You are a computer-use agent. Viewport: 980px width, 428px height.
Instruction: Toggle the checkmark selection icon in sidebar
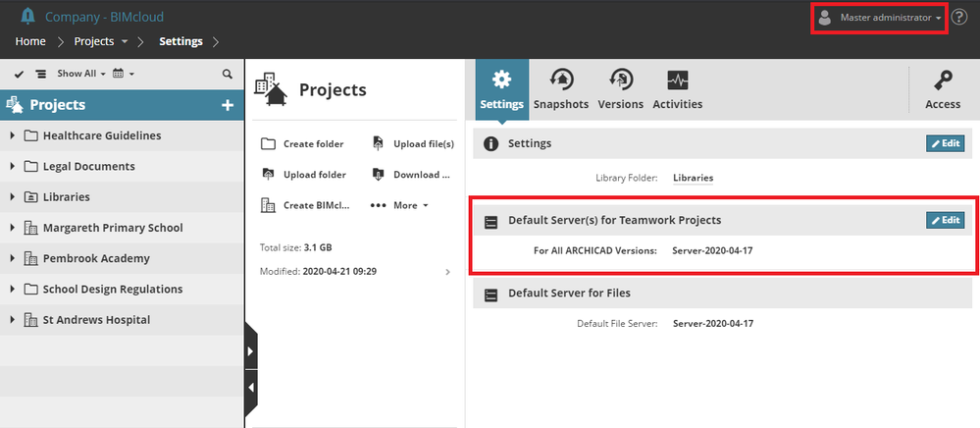pyautogui.click(x=19, y=74)
